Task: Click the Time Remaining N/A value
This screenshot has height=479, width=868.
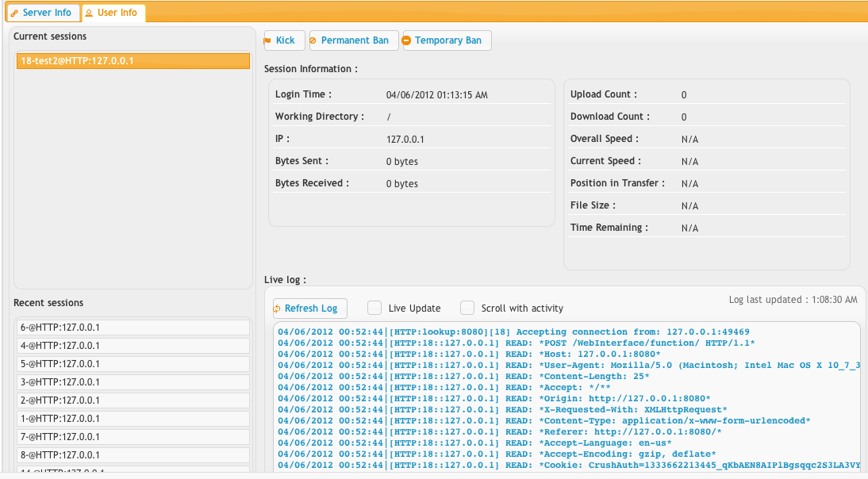Action: tap(689, 228)
